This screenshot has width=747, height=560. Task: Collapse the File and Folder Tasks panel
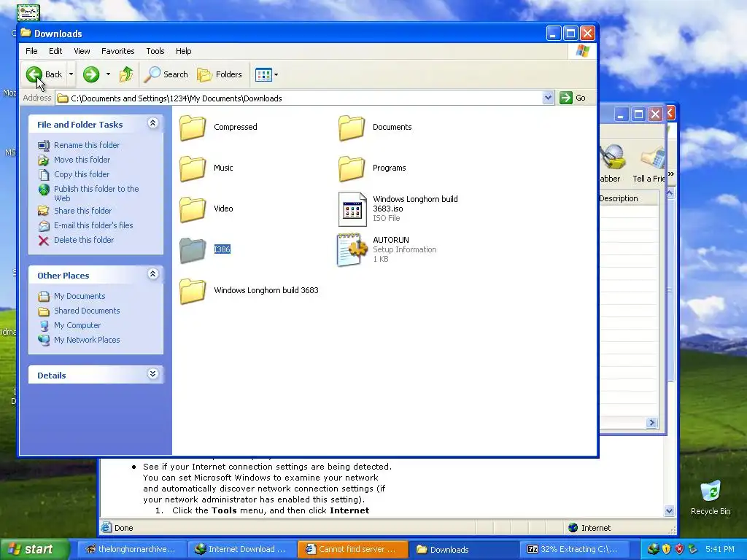(x=152, y=123)
